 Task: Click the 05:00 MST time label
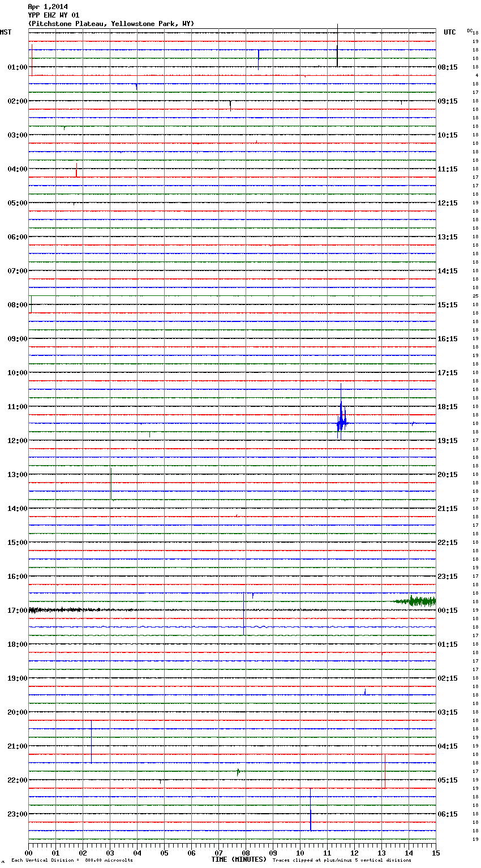click(18, 203)
